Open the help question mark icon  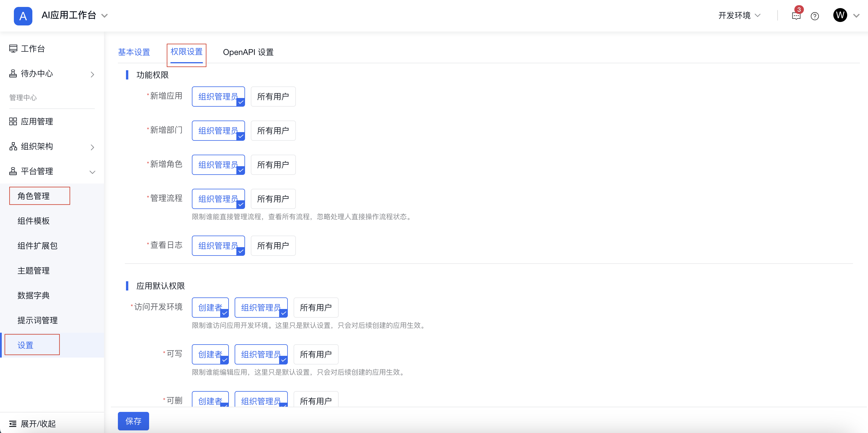815,16
